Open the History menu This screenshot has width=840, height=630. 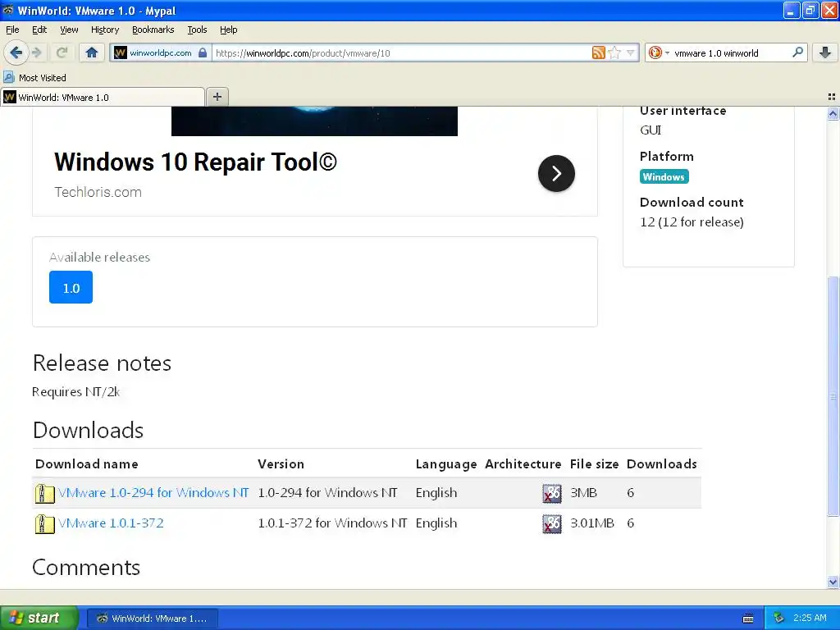pyautogui.click(x=104, y=30)
